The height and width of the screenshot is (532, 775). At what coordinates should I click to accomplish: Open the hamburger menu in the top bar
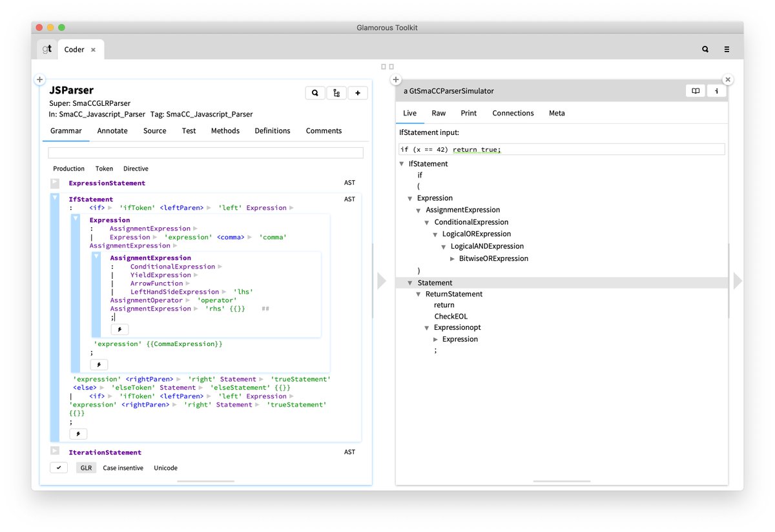click(727, 49)
